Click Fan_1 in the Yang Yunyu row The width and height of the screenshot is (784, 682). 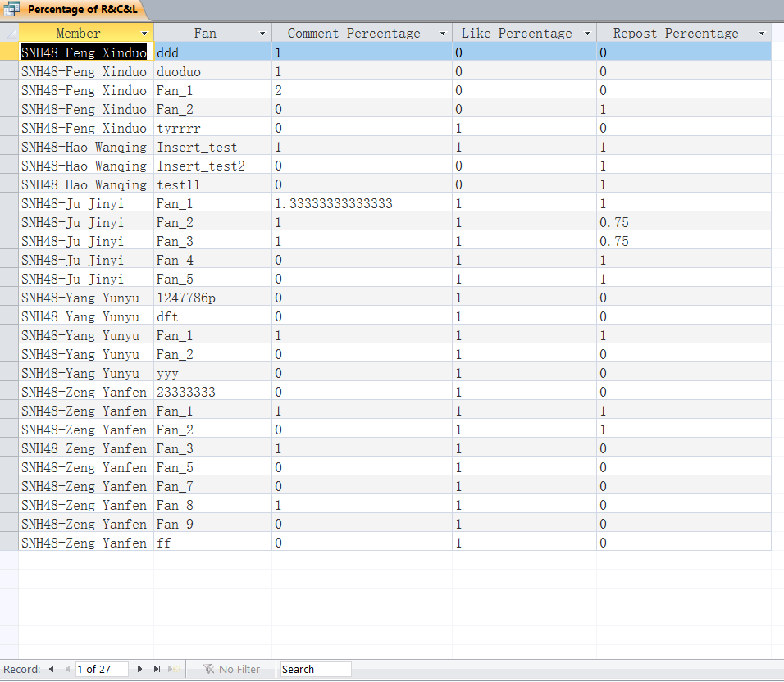point(212,335)
